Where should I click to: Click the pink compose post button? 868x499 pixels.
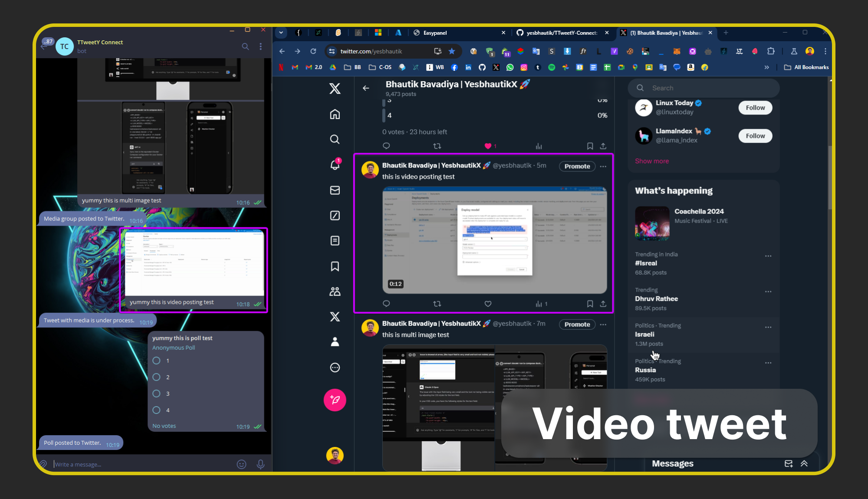(x=335, y=400)
